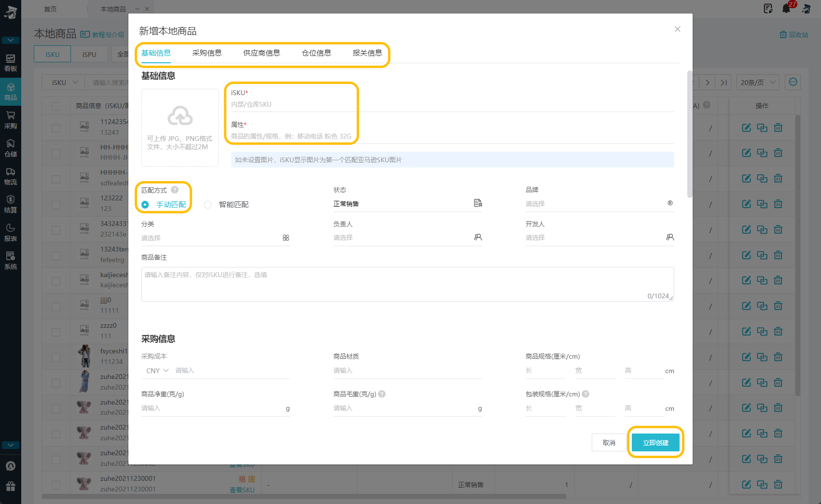Click the help icon beside 包装规格
821x504 pixels.
click(585, 394)
